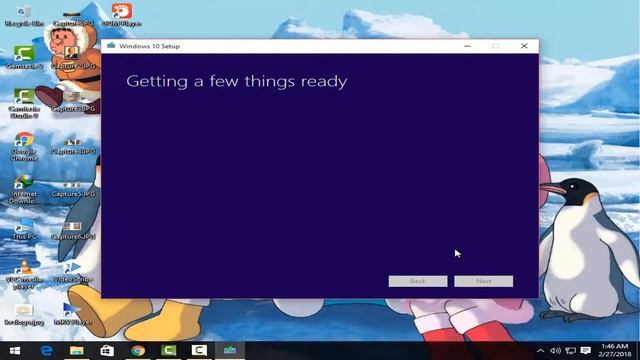Select Windows 10 Setup taskbar button

tap(230, 351)
